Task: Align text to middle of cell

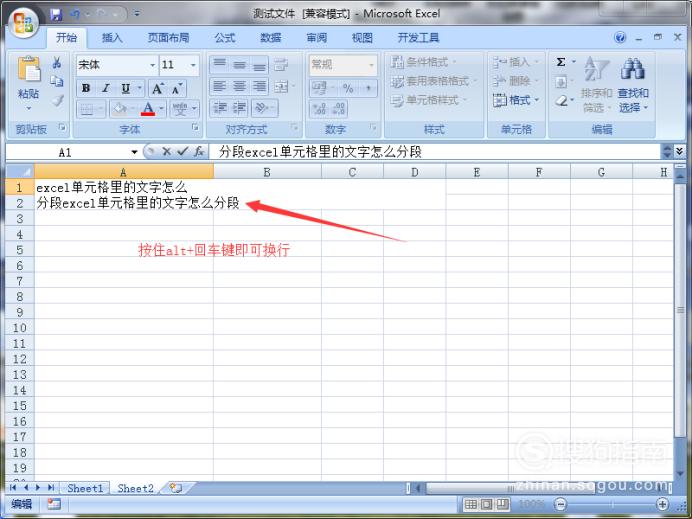Action: pyautogui.click(x=239, y=65)
